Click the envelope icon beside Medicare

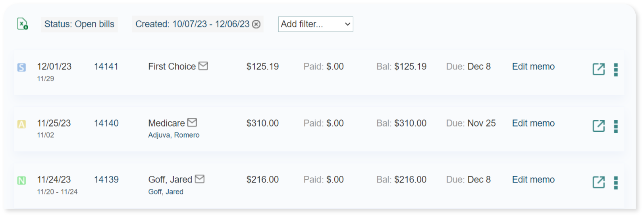(x=192, y=123)
